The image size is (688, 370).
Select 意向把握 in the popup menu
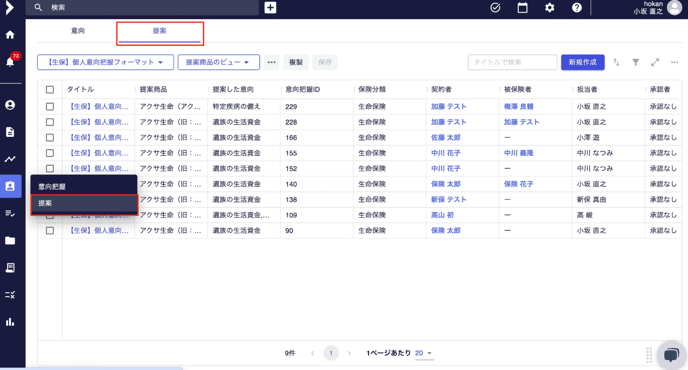[x=83, y=187]
